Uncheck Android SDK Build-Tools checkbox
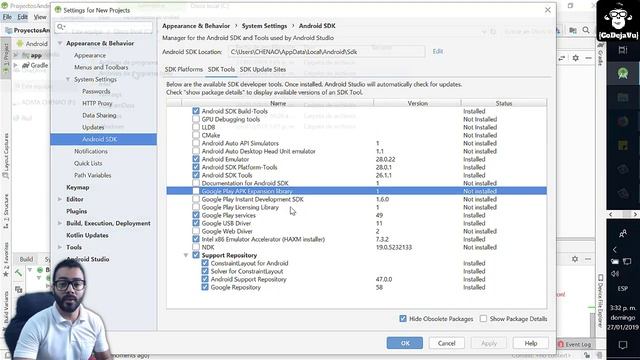The height and width of the screenshot is (360, 640). 196,111
